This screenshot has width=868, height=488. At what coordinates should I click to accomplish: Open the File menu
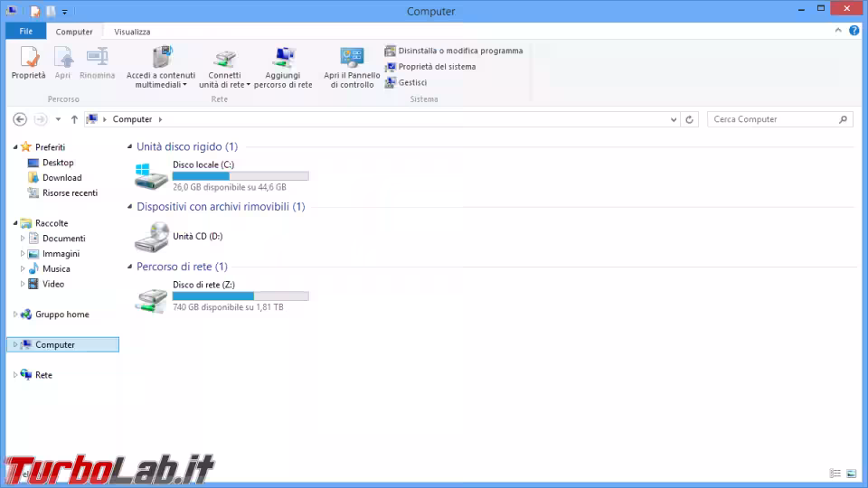[x=26, y=32]
